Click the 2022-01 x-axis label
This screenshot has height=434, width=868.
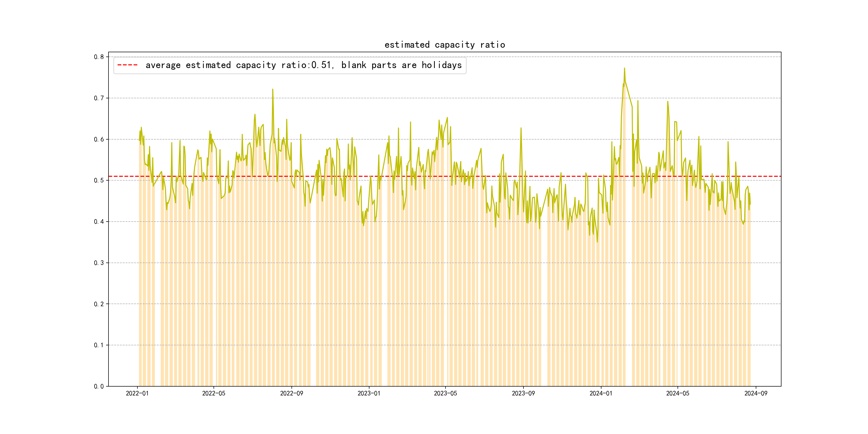(137, 393)
